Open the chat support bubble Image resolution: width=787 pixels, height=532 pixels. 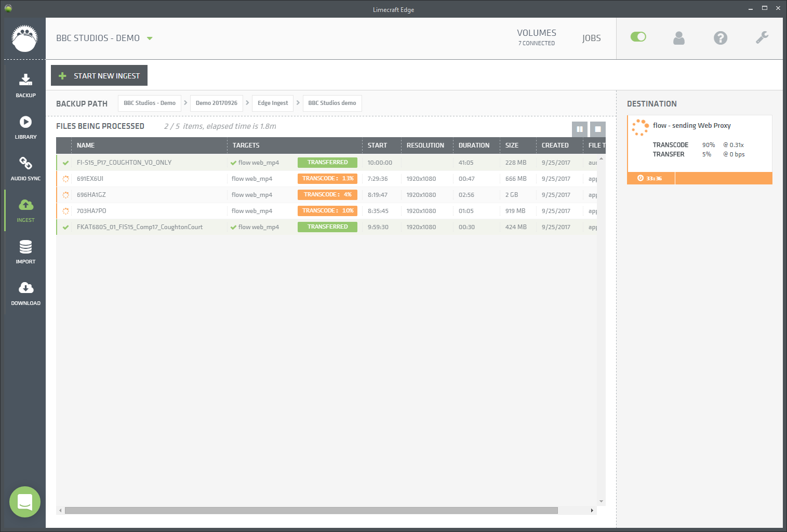click(x=24, y=502)
